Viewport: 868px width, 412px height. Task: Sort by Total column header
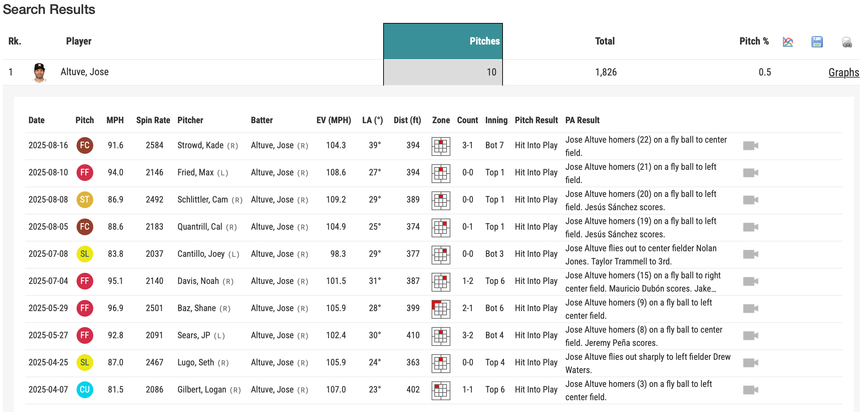coord(605,41)
